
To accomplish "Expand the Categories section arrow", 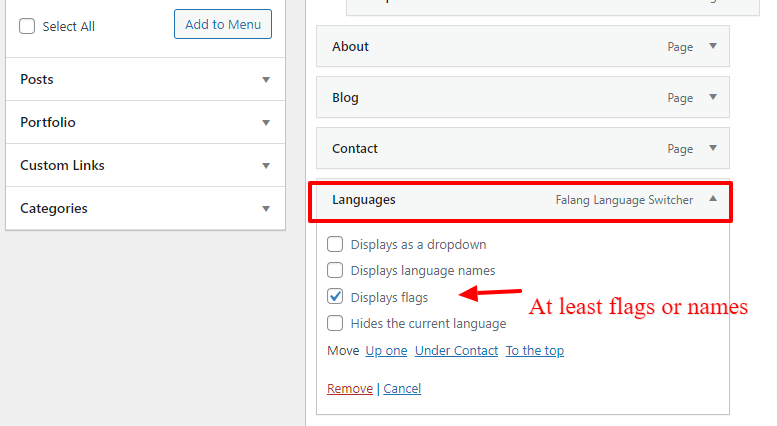I will 266,209.
